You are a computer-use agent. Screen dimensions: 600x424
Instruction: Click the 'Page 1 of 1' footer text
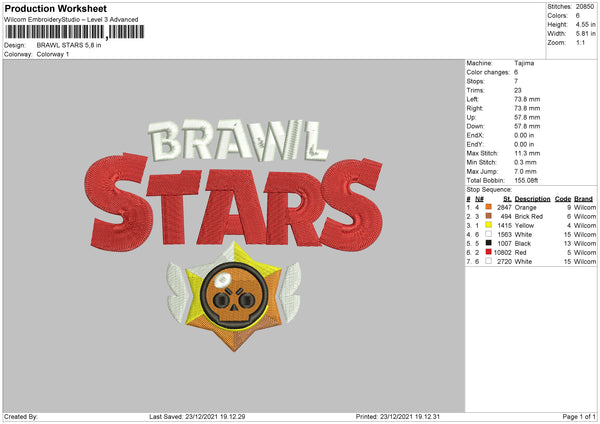click(x=579, y=416)
